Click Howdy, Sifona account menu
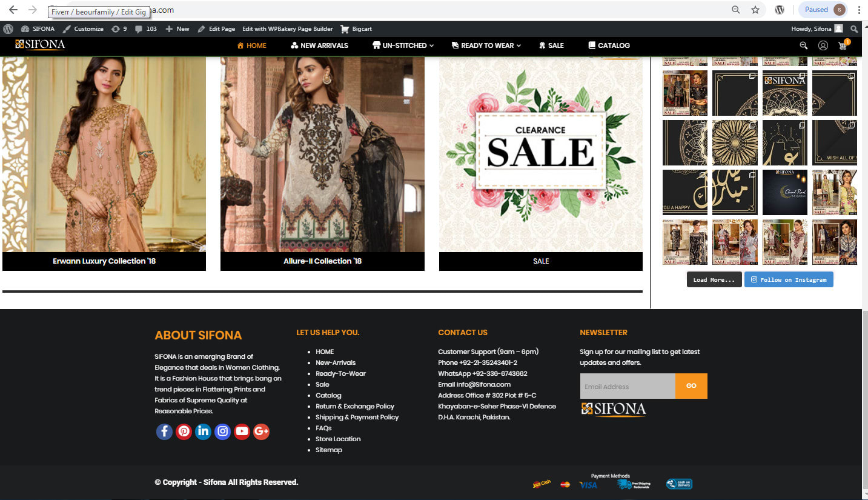The image size is (868, 500). pyautogui.click(x=817, y=28)
